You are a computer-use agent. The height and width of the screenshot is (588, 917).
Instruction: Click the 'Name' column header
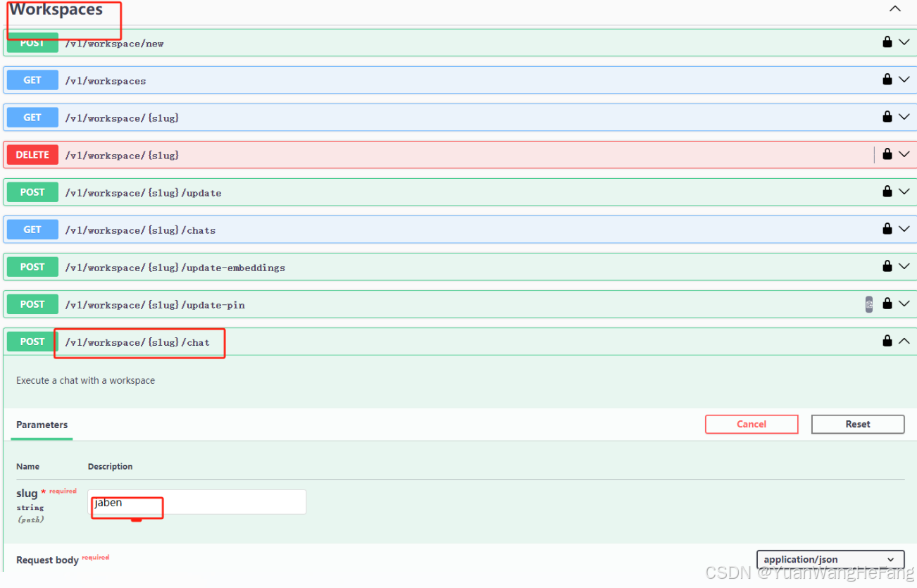click(28, 466)
